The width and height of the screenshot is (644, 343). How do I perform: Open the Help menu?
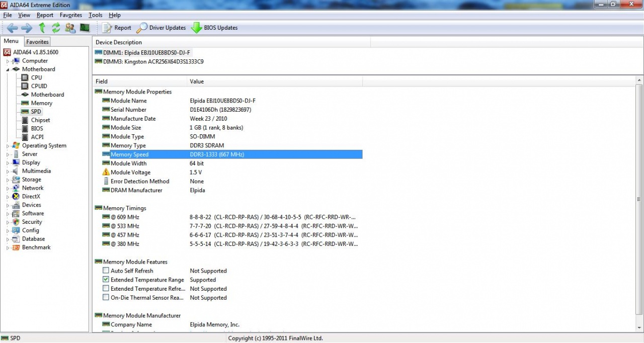115,15
